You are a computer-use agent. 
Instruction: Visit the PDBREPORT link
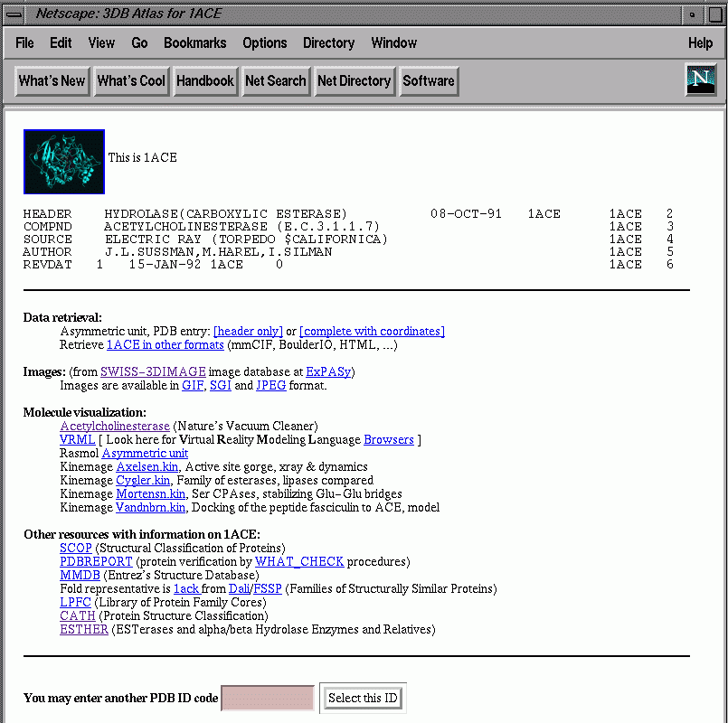pos(96,561)
